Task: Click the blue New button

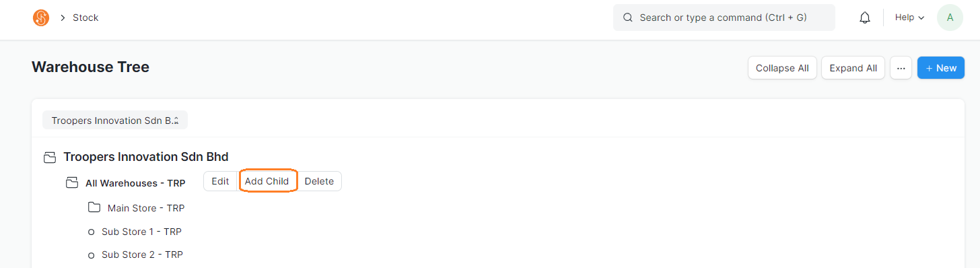Action: 940,68
